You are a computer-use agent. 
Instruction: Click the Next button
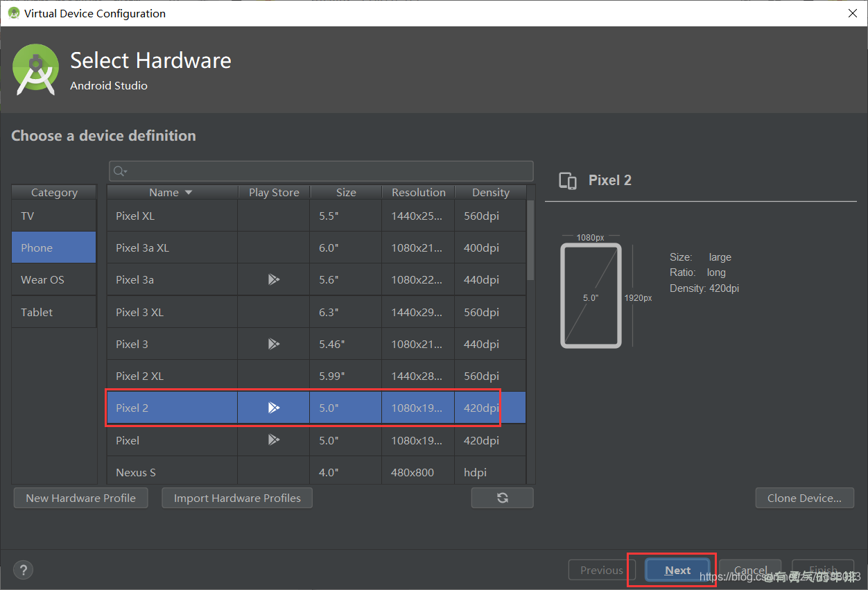coord(677,570)
